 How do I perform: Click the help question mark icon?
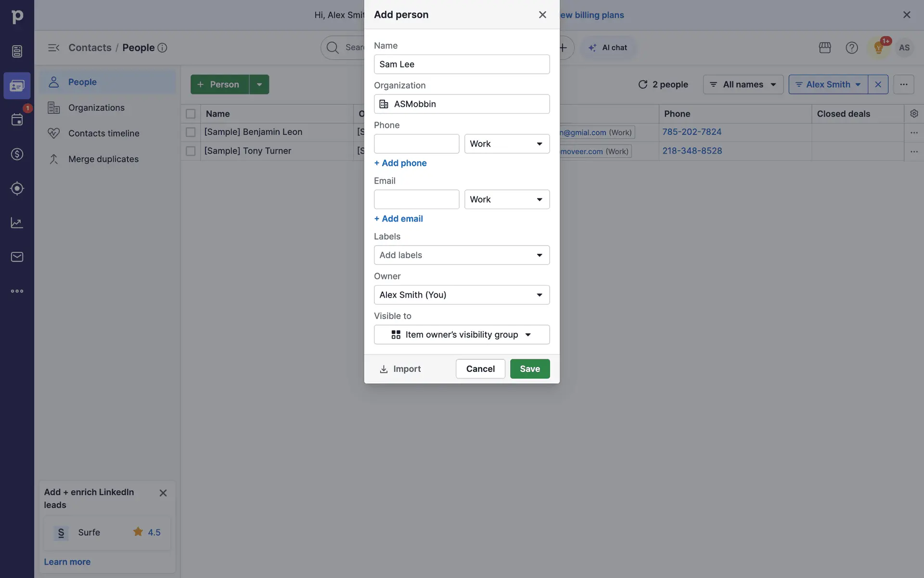pos(852,48)
